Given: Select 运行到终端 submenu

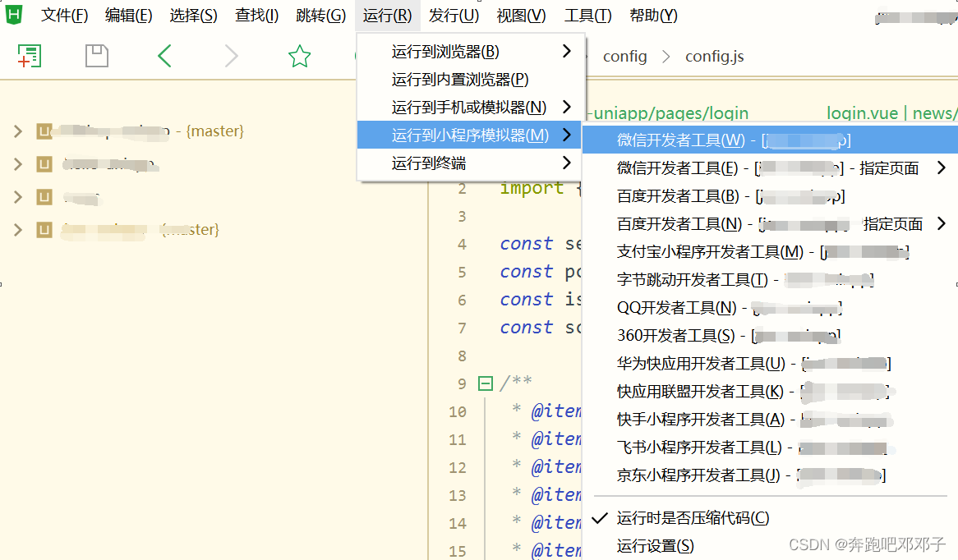Looking at the screenshot, I should tap(469, 163).
